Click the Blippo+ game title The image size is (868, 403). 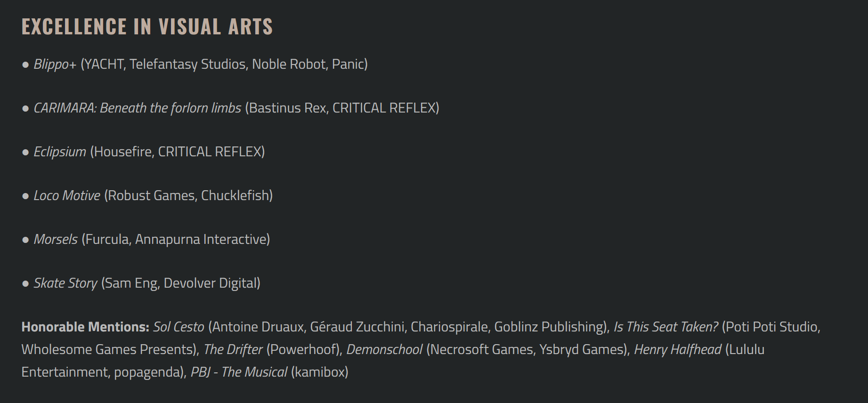pyautogui.click(x=55, y=64)
